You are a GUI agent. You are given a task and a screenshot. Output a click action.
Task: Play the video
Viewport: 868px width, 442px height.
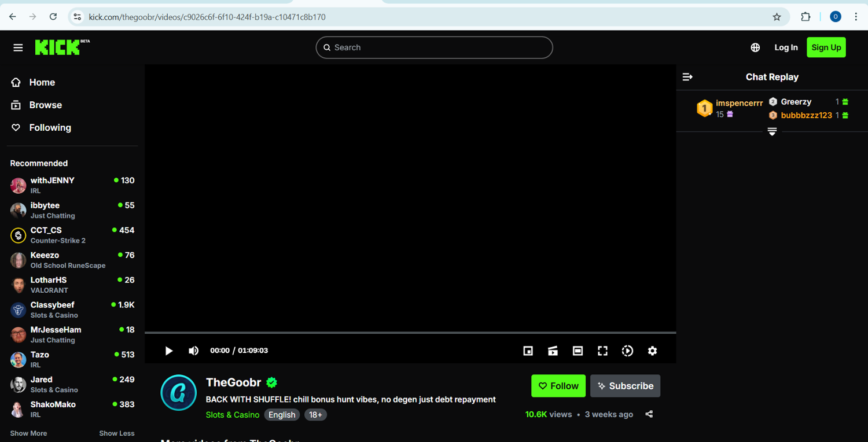169,351
